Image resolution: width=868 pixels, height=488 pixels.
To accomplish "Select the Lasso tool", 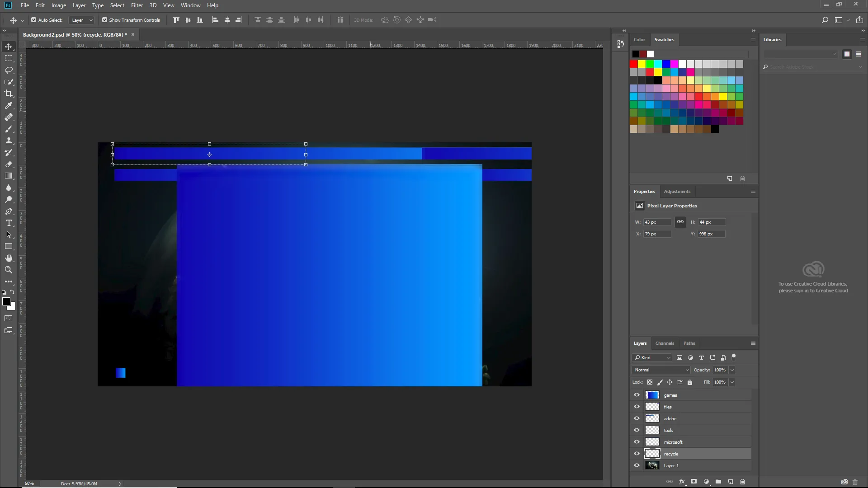I will coord(9,70).
